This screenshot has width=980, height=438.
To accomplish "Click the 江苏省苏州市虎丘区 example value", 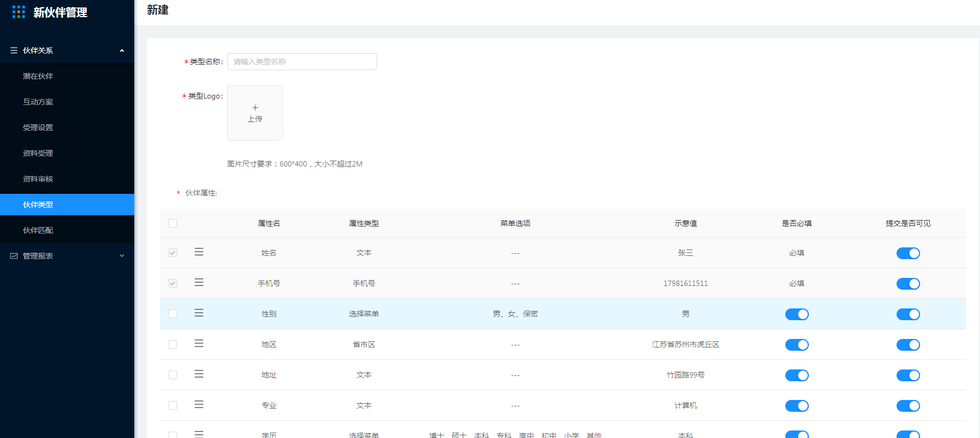I will tap(686, 344).
